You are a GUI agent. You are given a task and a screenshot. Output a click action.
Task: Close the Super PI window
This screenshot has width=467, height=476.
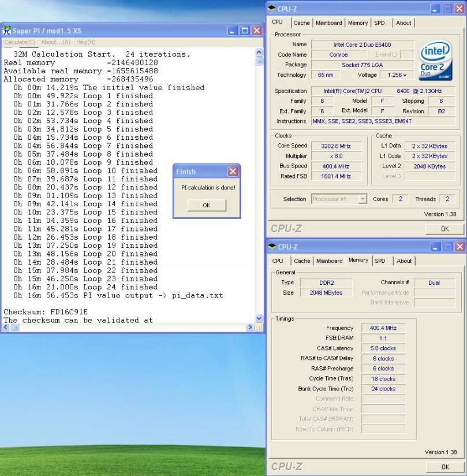click(x=257, y=31)
